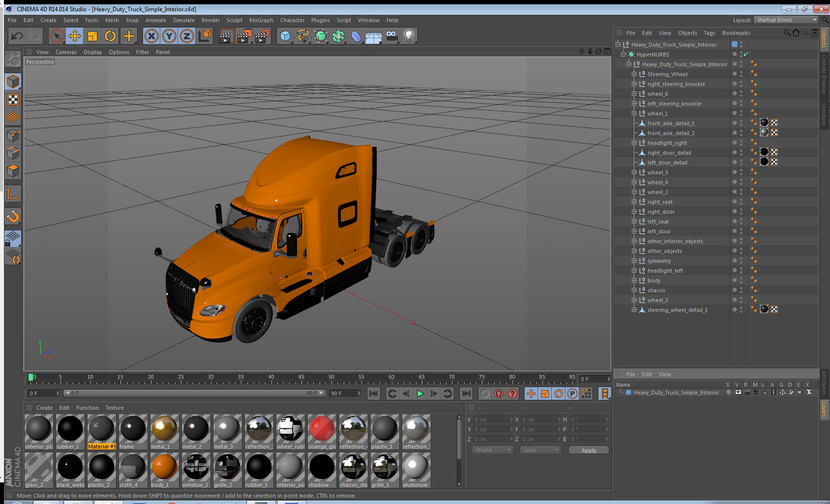Click frame 45 on the timeline ruler
The image size is (830, 504).
click(301, 377)
